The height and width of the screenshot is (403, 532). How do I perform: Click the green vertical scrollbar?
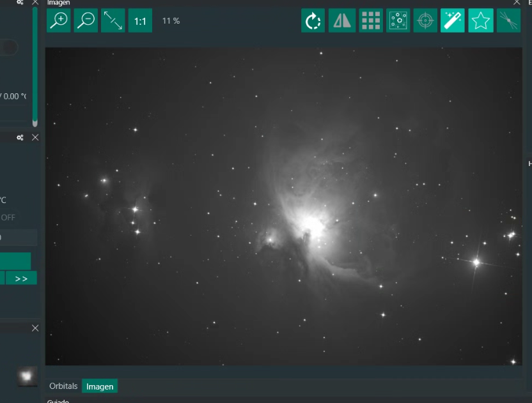pyautogui.click(x=35, y=66)
